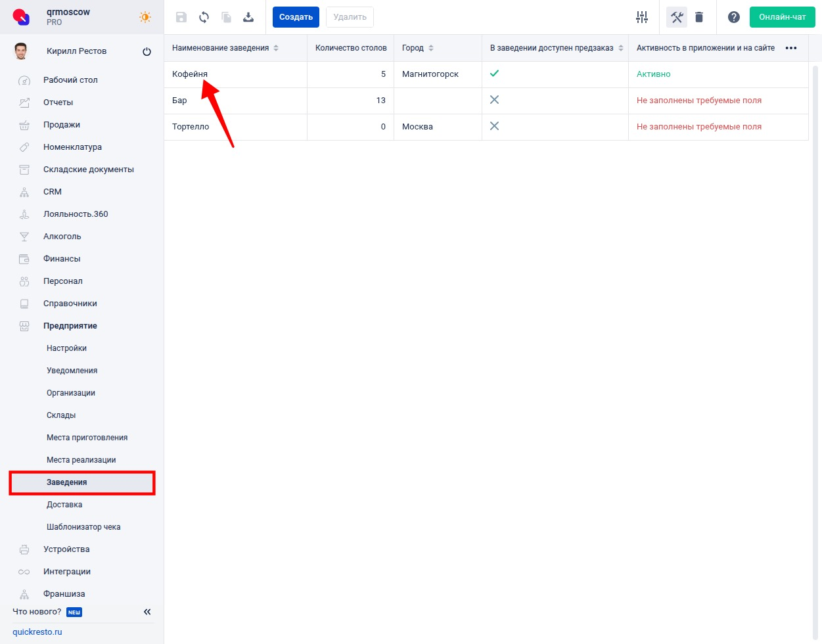Open the three-dots column options menu

pyautogui.click(x=791, y=48)
